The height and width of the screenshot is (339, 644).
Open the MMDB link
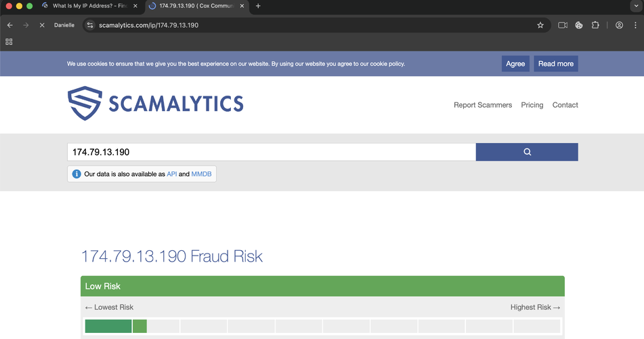[201, 174]
